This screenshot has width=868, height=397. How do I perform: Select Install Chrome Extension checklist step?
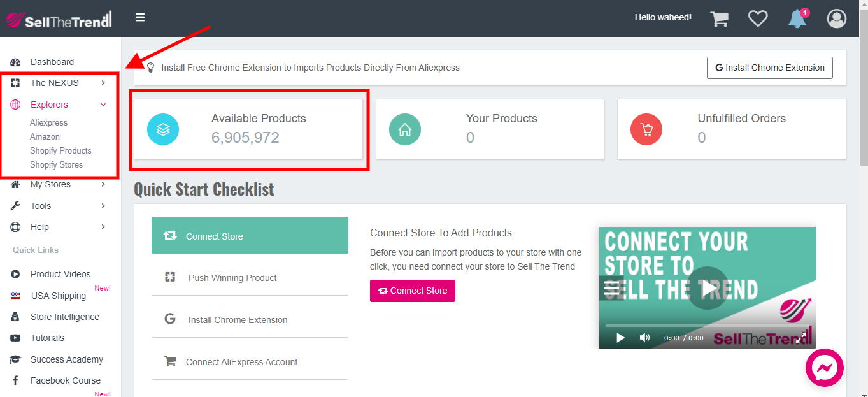(x=238, y=320)
